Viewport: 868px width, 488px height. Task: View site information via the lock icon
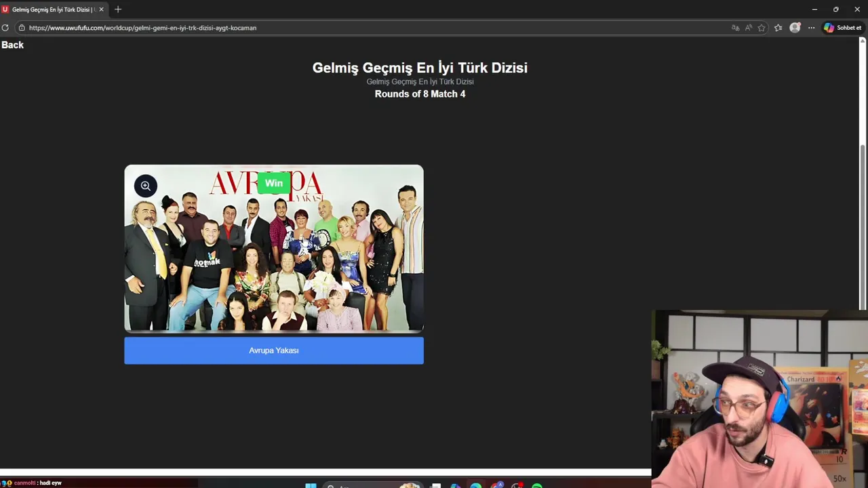pos(22,28)
